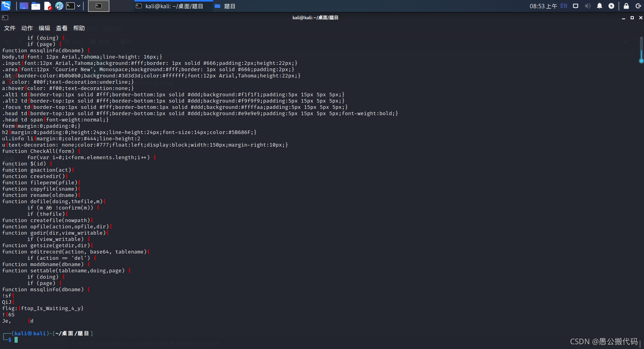Close the terminal window
Viewport: 644px width, 349px height.
pyautogui.click(x=641, y=18)
